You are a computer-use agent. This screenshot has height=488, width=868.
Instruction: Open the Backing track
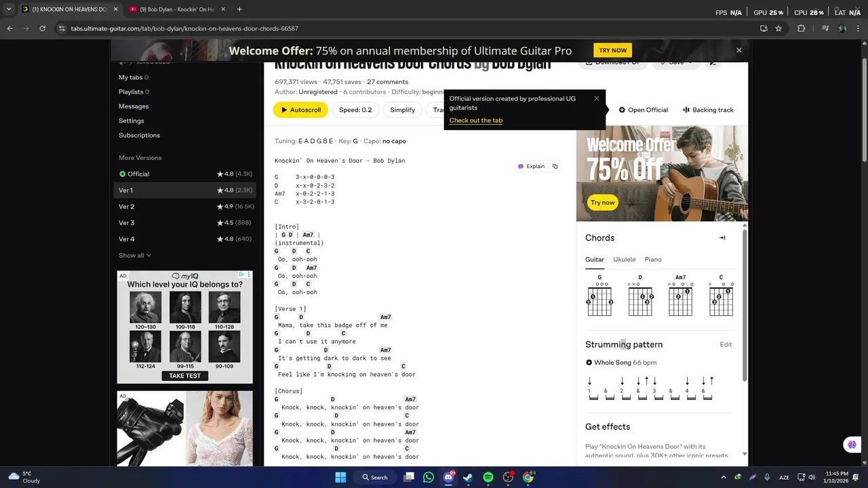(708, 110)
